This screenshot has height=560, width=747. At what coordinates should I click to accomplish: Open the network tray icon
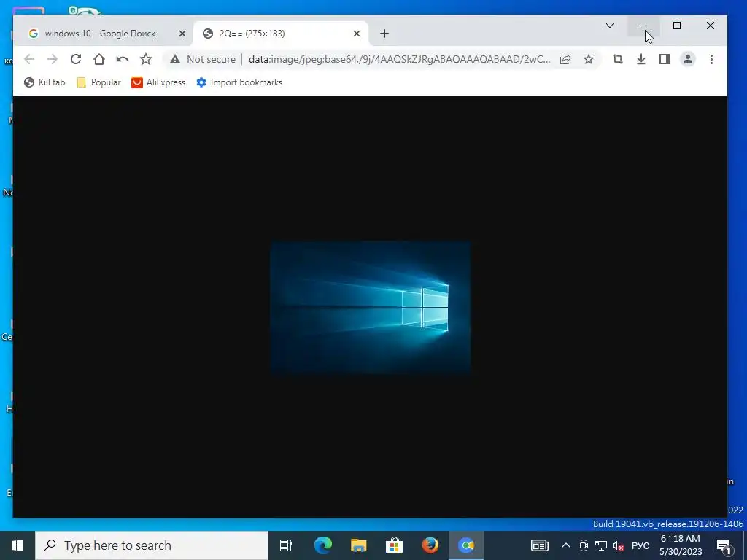point(601,545)
